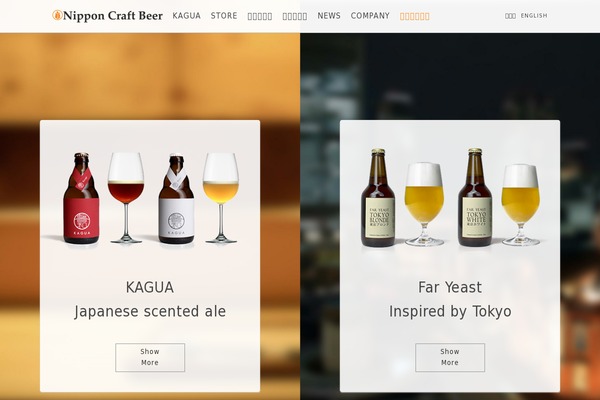Click the Far Yeast heading text

[450, 287]
